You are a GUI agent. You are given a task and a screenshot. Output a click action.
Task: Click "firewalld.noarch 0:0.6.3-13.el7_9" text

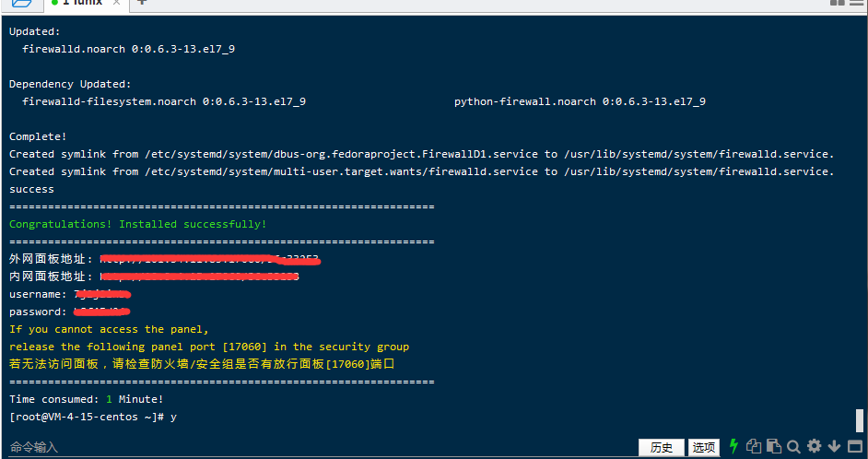(128, 49)
